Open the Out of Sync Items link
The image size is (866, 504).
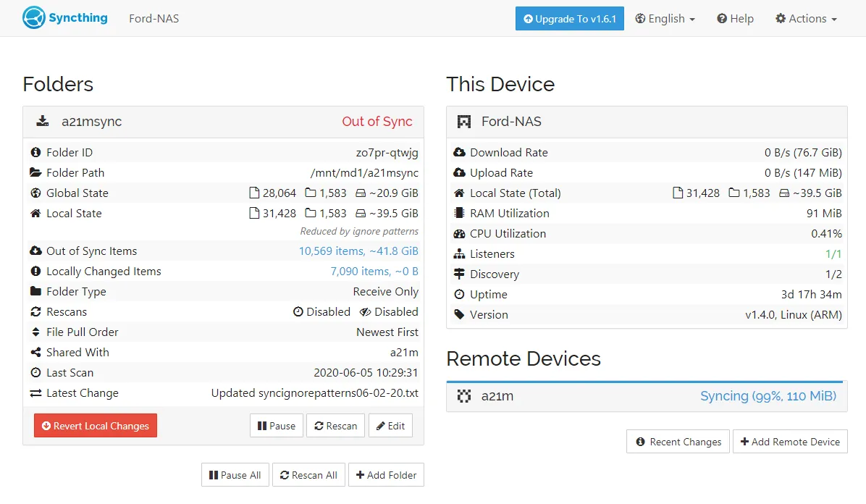pos(359,251)
